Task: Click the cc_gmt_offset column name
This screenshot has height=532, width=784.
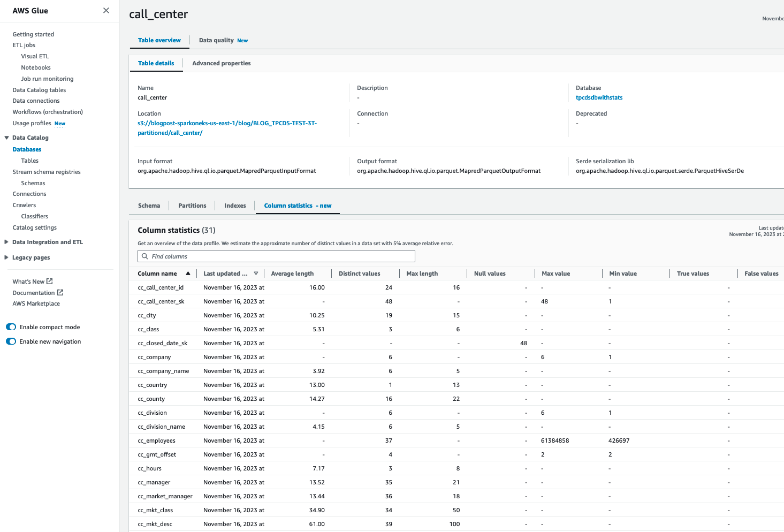Action: point(157,454)
